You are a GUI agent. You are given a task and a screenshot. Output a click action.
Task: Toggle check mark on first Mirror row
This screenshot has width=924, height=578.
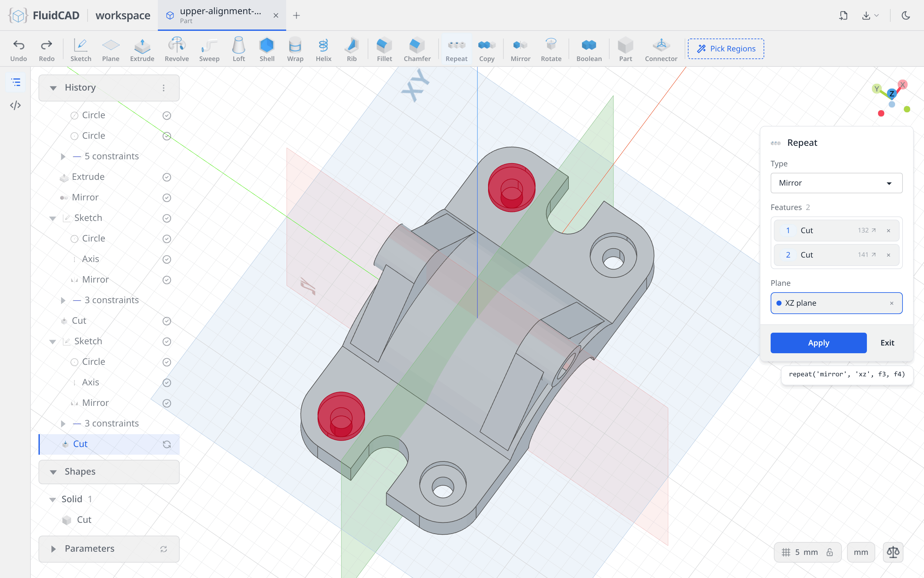click(x=167, y=197)
